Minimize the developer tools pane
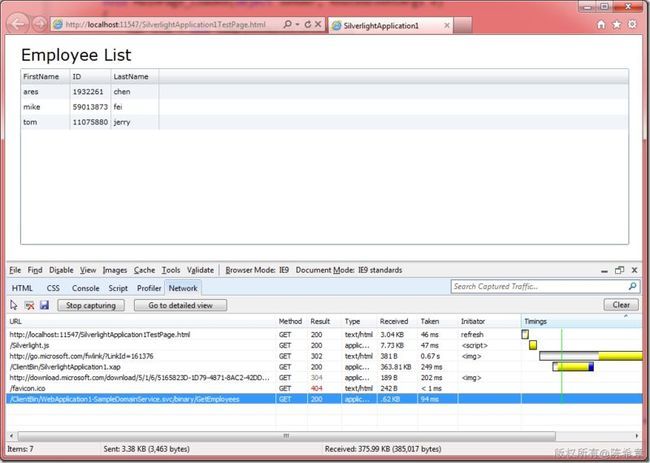 [604, 271]
